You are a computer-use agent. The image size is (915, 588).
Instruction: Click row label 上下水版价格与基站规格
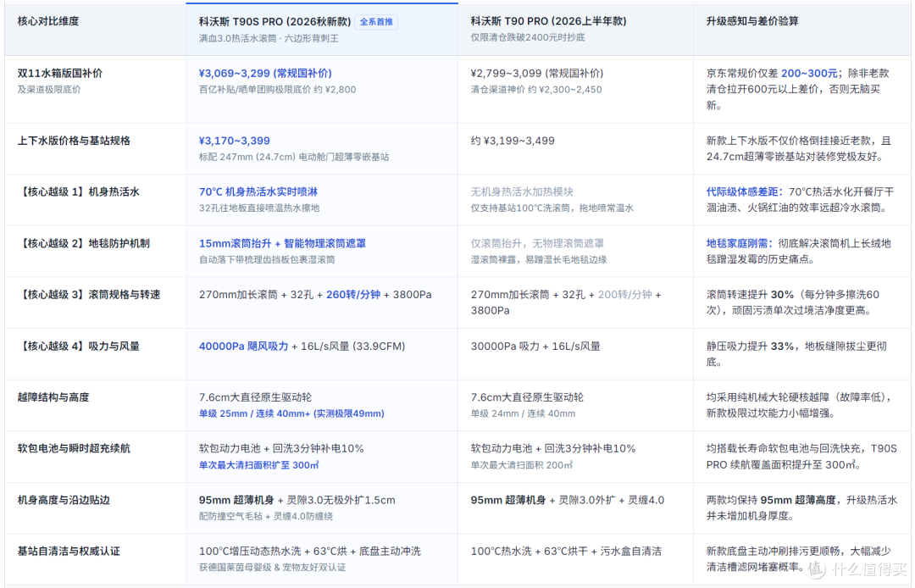(74, 141)
